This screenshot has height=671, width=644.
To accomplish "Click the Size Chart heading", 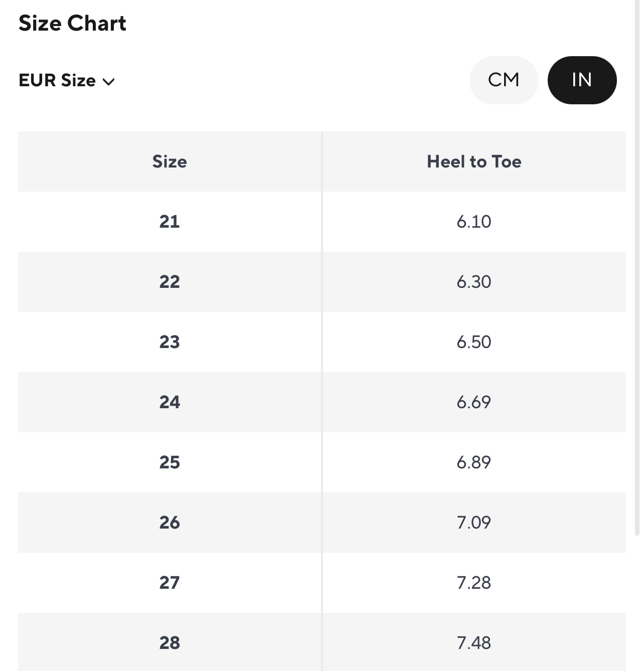I will coord(72,24).
